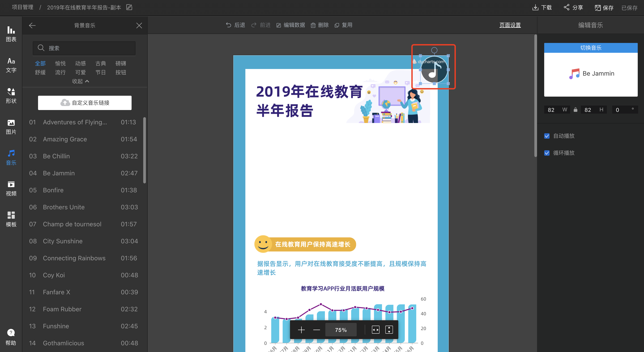Click the width W input field

(557, 110)
